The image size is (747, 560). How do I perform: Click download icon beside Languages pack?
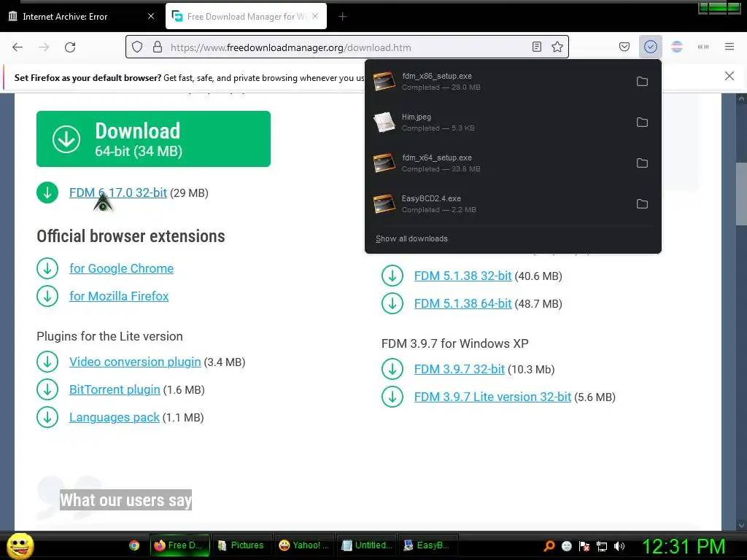pos(47,417)
